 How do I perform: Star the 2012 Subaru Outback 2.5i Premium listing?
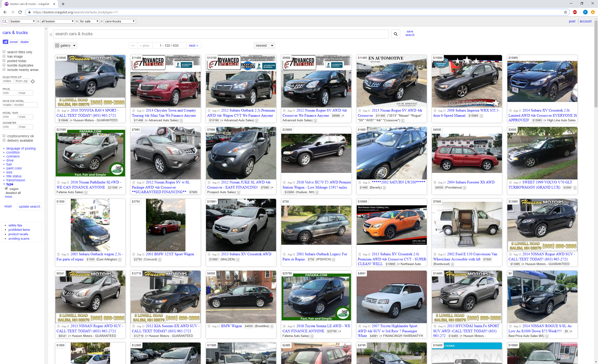pos(209,111)
